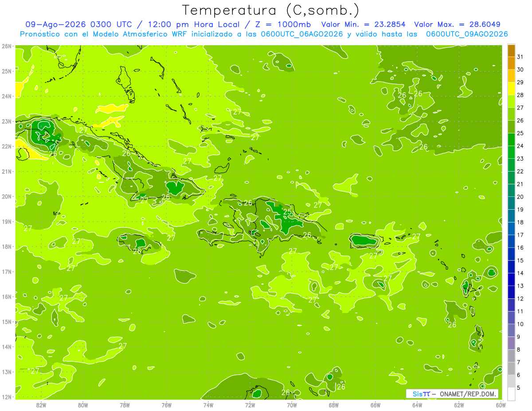
Task: Click the '60W' longitude axis label
Action: click(x=501, y=404)
